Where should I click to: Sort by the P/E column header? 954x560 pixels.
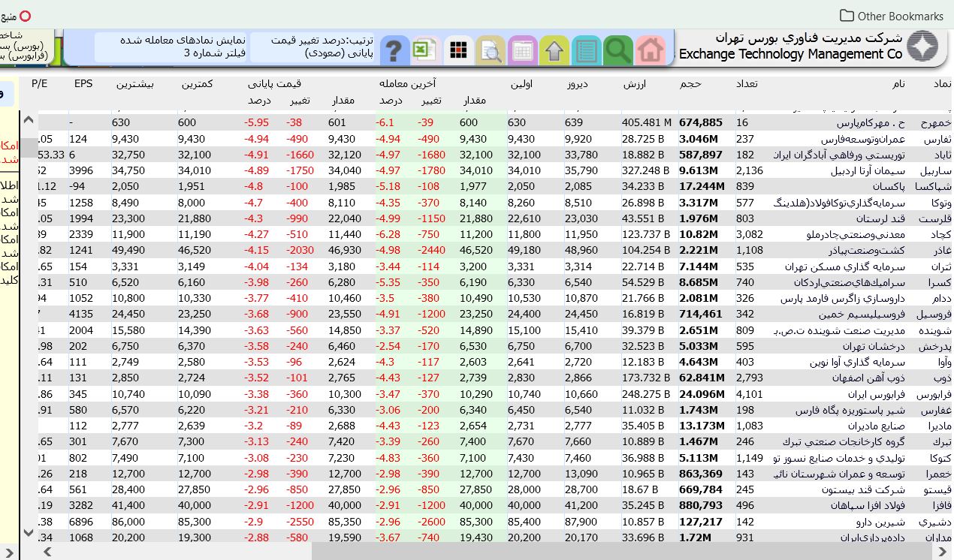(40, 83)
